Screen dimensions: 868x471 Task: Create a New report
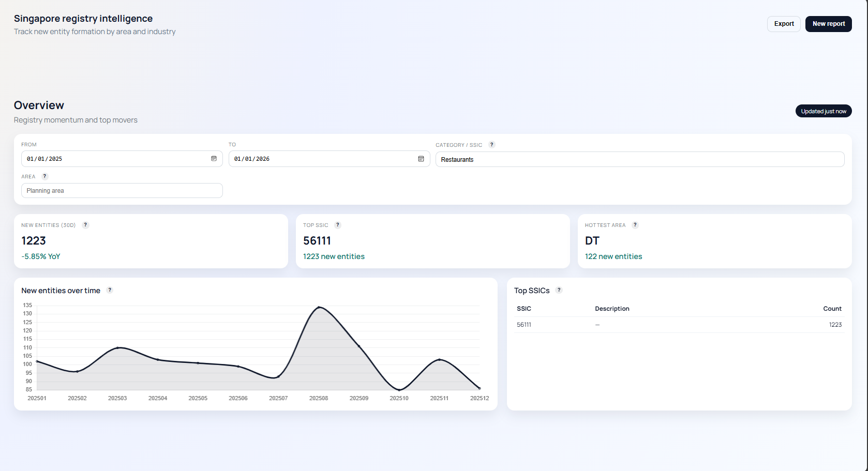[828, 24]
